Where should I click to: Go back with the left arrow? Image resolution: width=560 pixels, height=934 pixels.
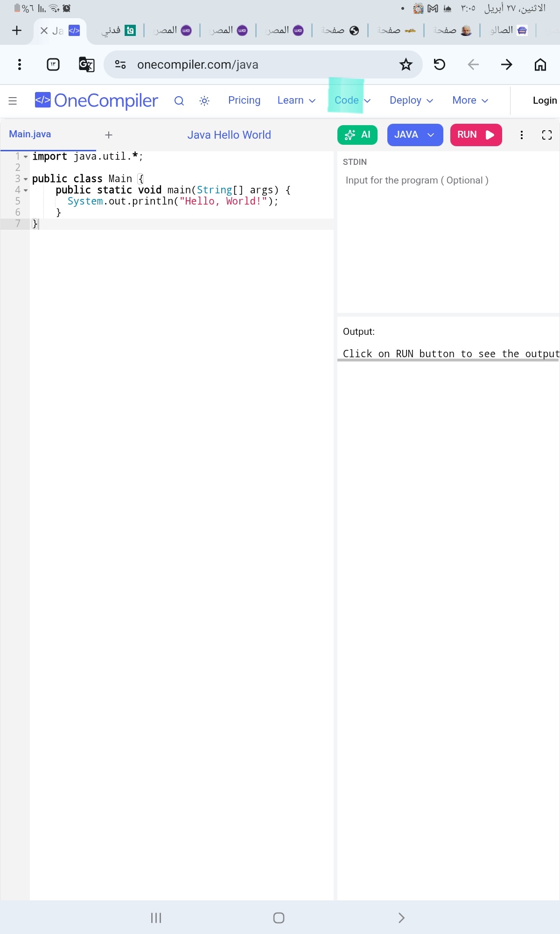pyautogui.click(x=473, y=64)
